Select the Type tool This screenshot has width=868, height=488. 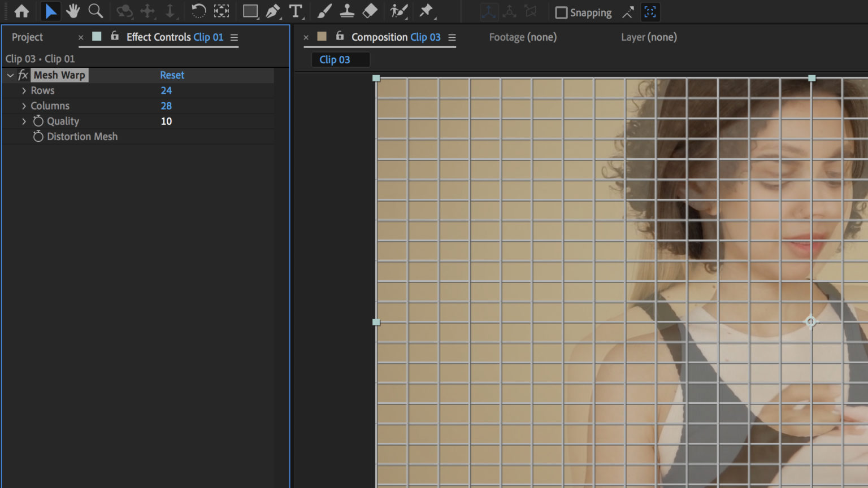tap(295, 11)
